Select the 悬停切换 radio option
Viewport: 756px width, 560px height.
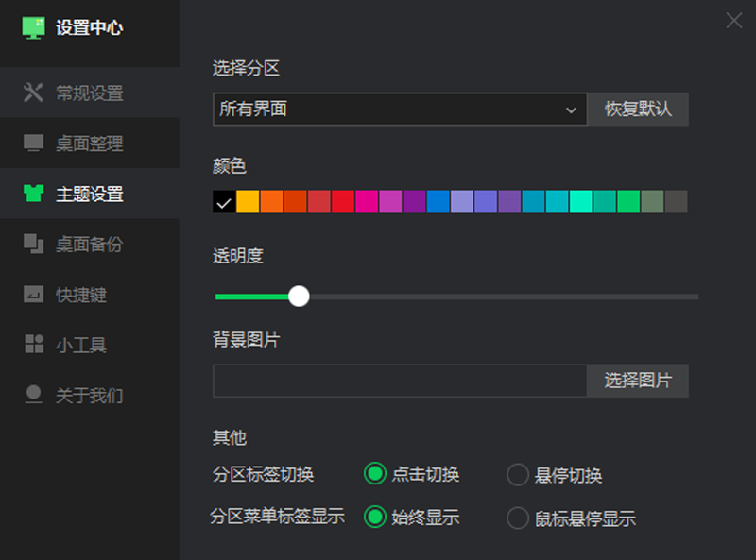click(518, 474)
